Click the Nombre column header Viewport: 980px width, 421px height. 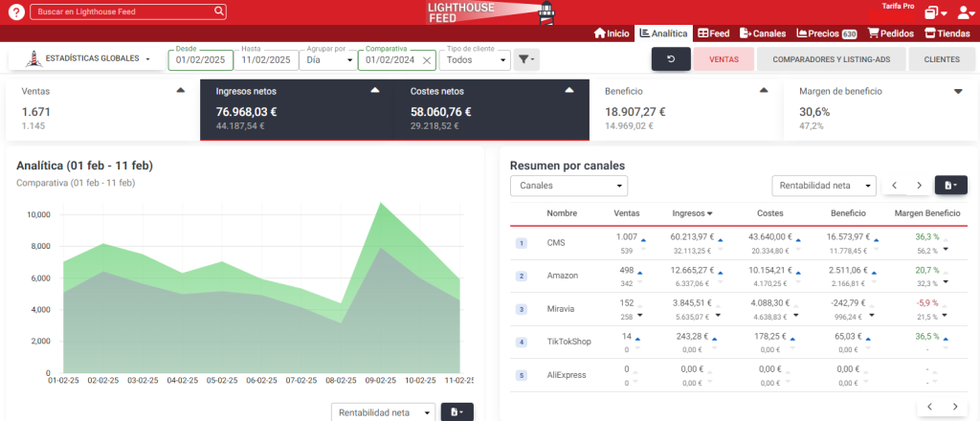[562, 213]
